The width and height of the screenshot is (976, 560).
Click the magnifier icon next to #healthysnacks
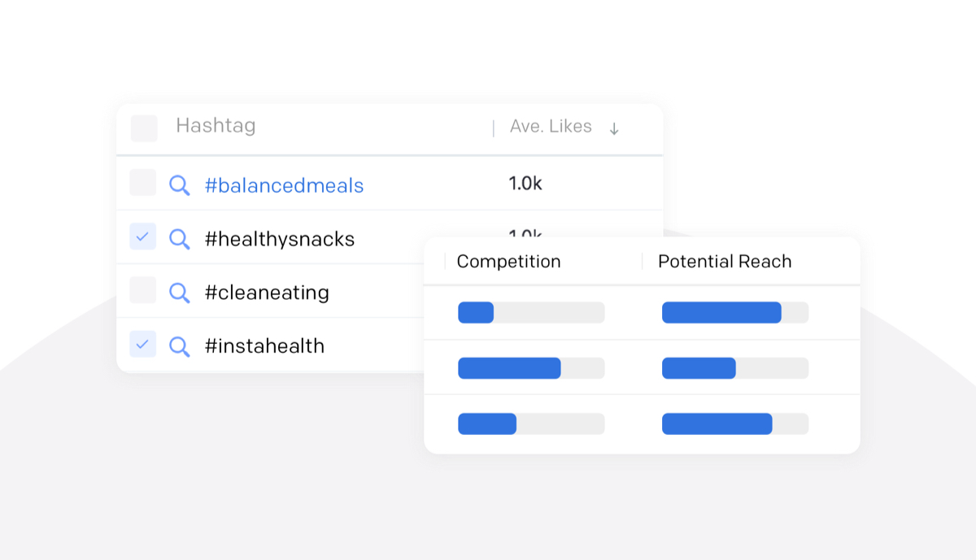click(x=179, y=239)
